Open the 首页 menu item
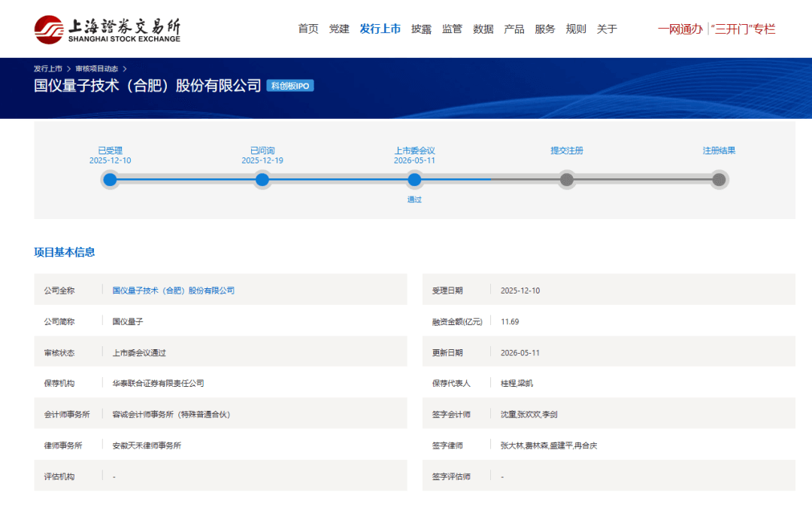The height and width of the screenshot is (508, 812). coord(308,29)
